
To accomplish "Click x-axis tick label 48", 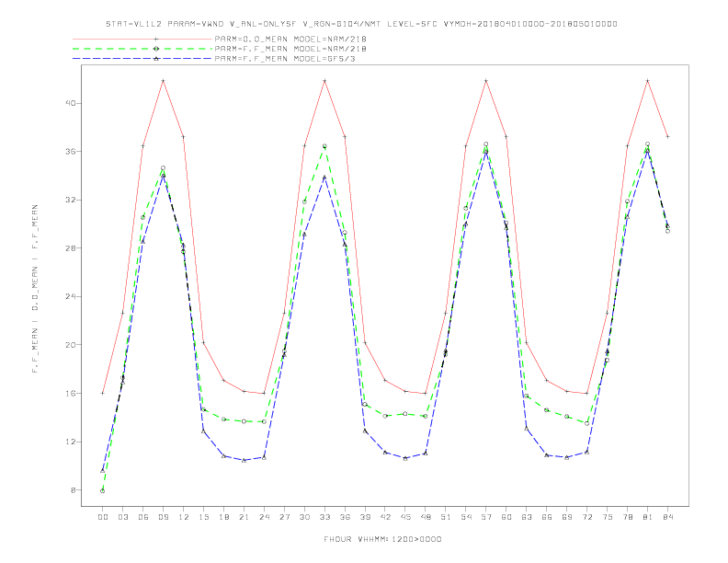I will pos(426,517).
